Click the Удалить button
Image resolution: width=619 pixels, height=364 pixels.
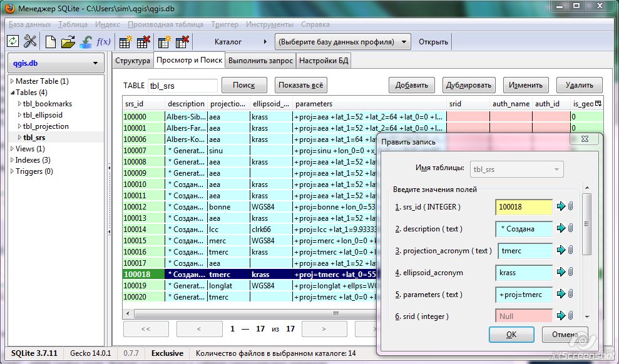pos(580,85)
